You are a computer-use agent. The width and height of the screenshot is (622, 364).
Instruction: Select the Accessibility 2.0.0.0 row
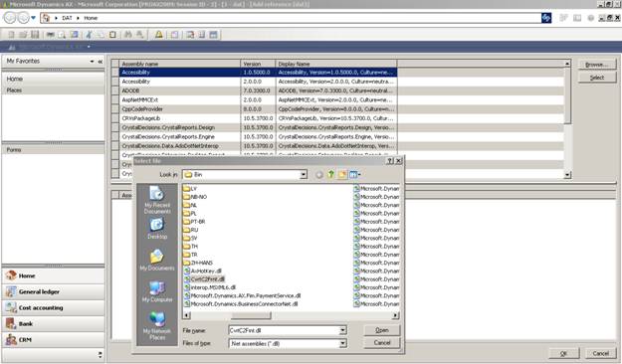(x=258, y=82)
